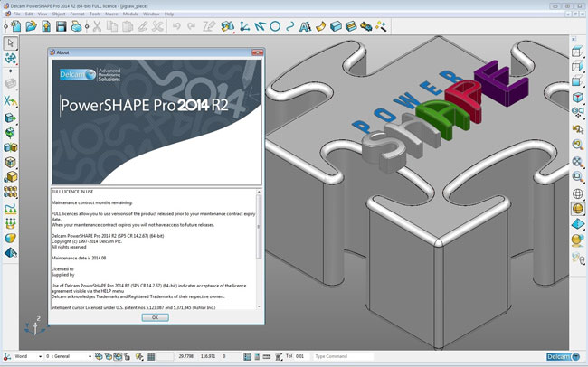Open the Macro menu
The width and height of the screenshot is (588, 367).
(111, 14)
